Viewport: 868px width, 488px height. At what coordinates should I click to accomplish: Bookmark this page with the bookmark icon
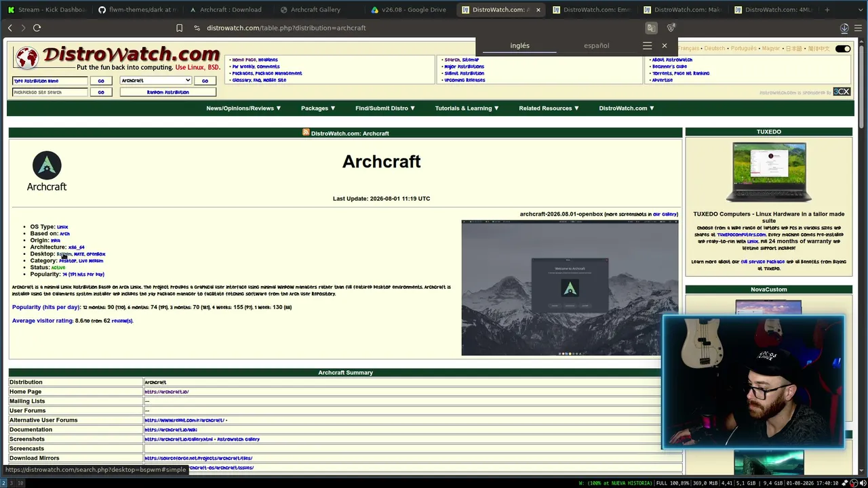coord(179,28)
